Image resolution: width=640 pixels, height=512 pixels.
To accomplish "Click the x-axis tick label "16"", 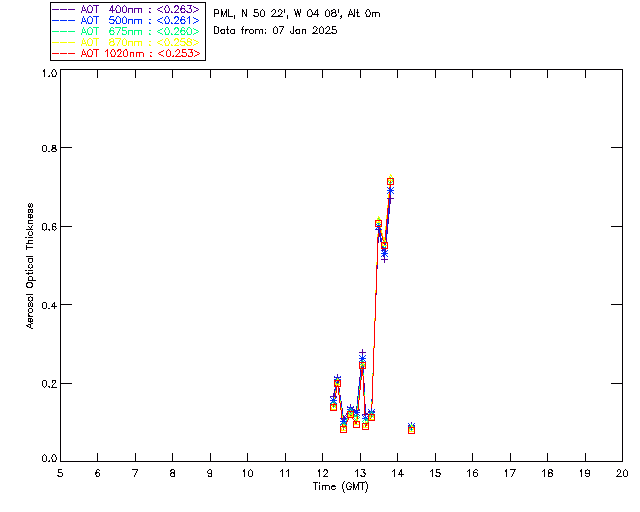I will [473, 473].
